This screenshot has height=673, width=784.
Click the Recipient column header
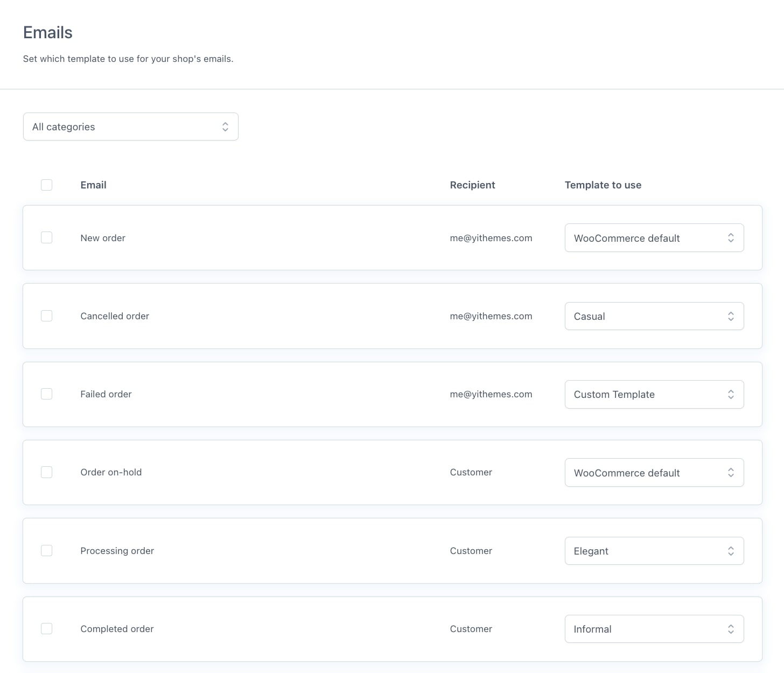472,185
